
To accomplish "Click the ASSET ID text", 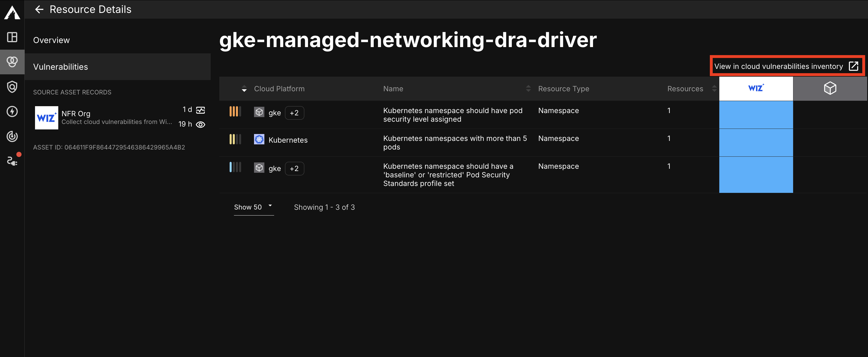I will (x=109, y=147).
